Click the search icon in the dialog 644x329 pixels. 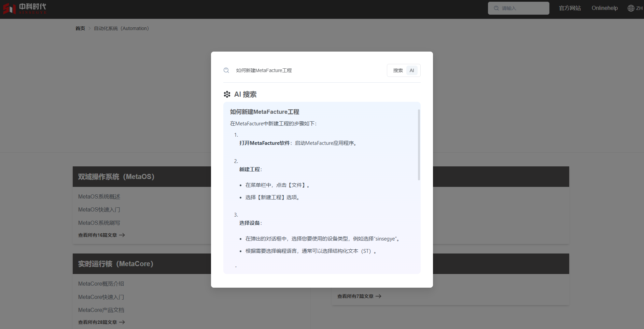click(226, 70)
